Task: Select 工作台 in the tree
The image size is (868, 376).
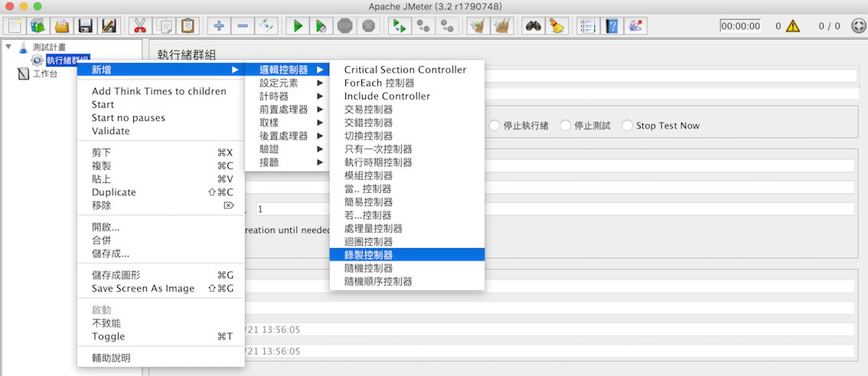Action: pyautogui.click(x=44, y=74)
